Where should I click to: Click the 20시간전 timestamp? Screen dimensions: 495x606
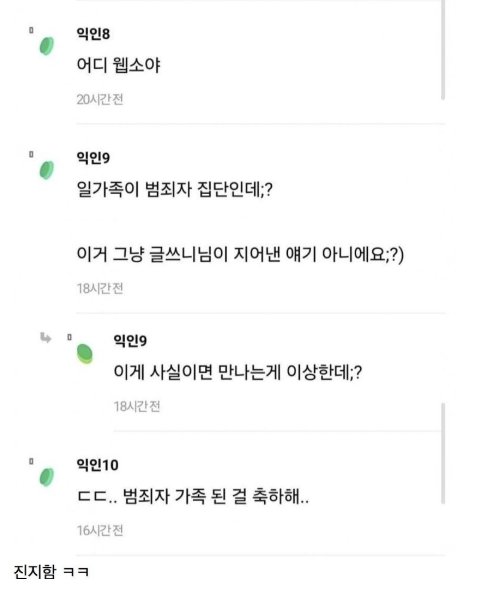(x=100, y=99)
